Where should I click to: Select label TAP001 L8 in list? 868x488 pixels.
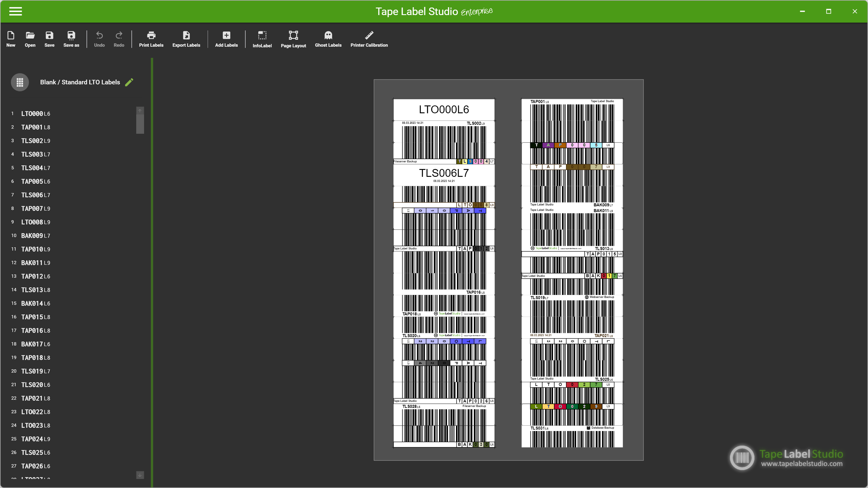tap(35, 127)
